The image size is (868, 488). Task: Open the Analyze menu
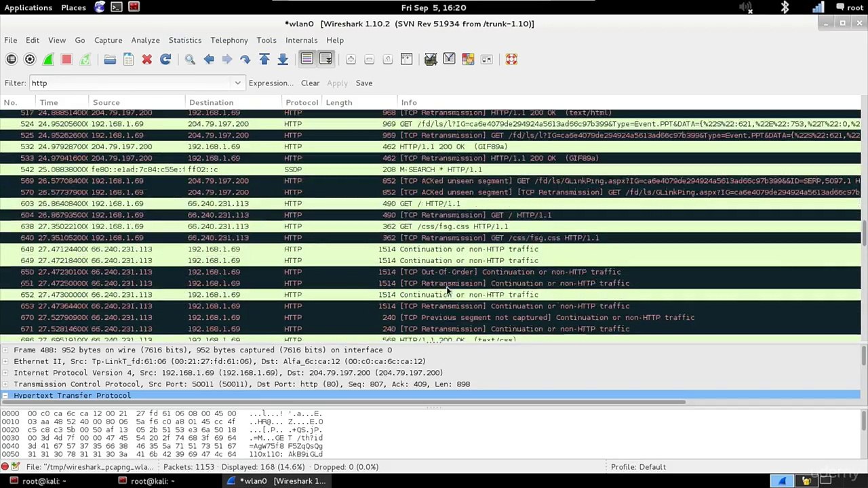click(145, 40)
